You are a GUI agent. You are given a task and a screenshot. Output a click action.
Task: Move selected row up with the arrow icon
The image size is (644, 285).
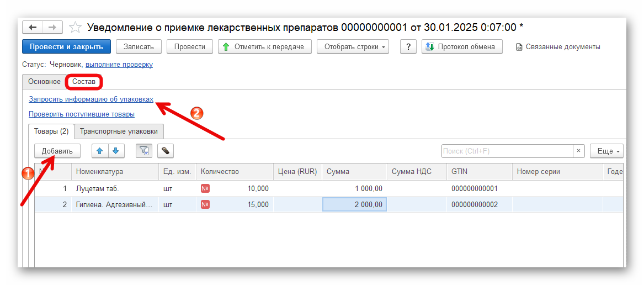99,151
